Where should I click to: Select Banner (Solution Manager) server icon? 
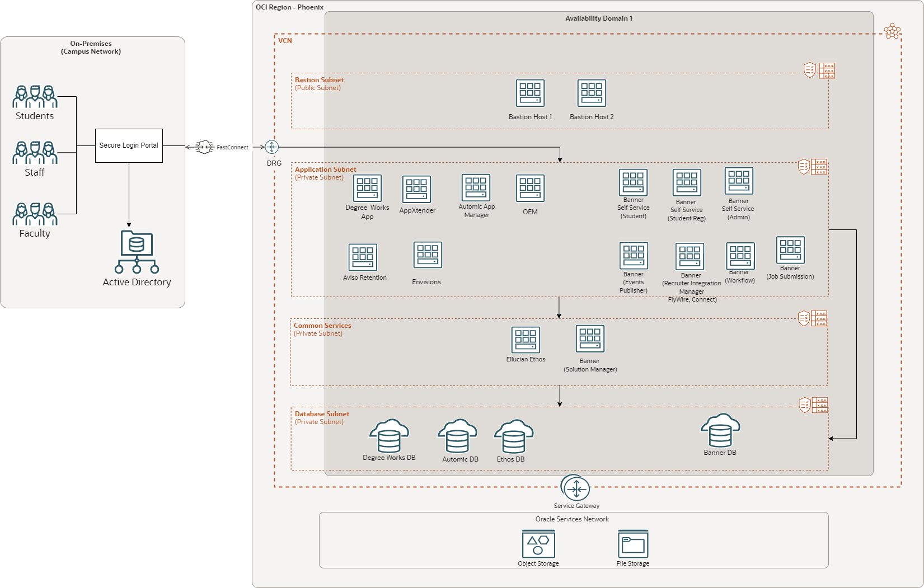[x=590, y=339]
